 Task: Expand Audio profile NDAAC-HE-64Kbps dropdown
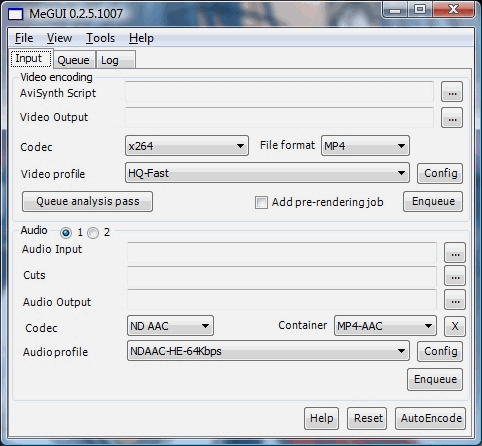[x=268, y=351]
